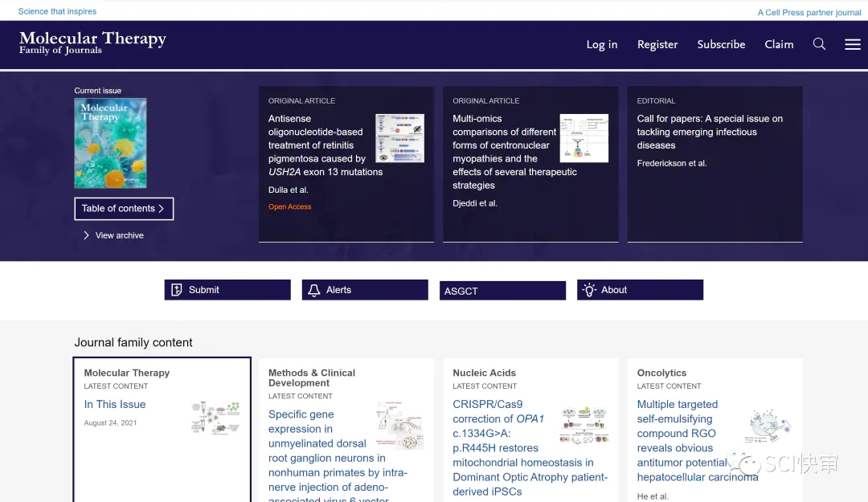Open the Claim navigation link
Viewport: 868px width, 502px height.
tap(779, 45)
